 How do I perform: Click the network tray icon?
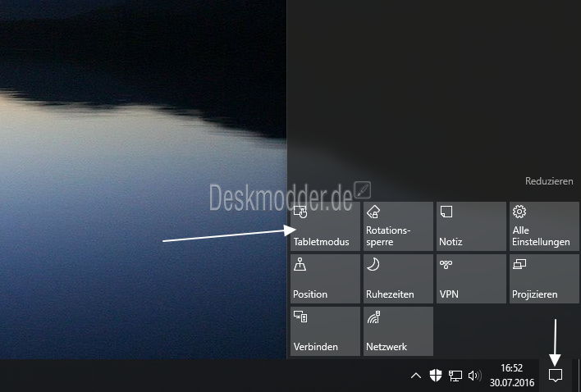[x=455, y=376]
